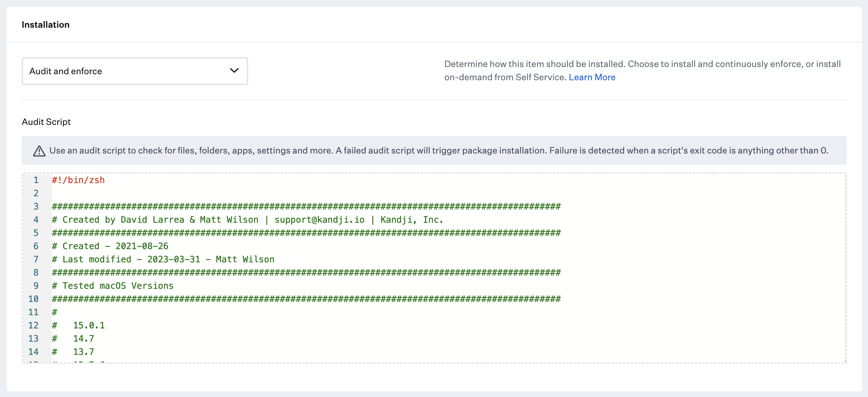Open the Learn More link
This screenshot has height=397, width=868.
[x=592, y=77]
